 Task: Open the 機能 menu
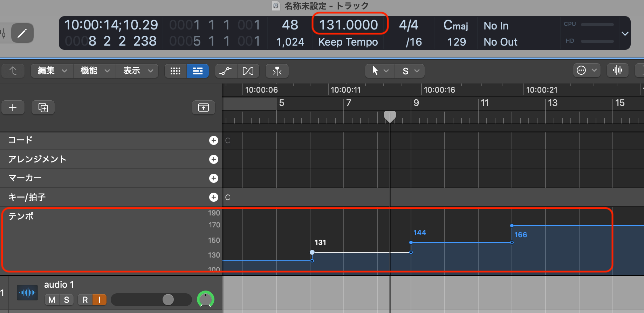(x=95, y=71)
